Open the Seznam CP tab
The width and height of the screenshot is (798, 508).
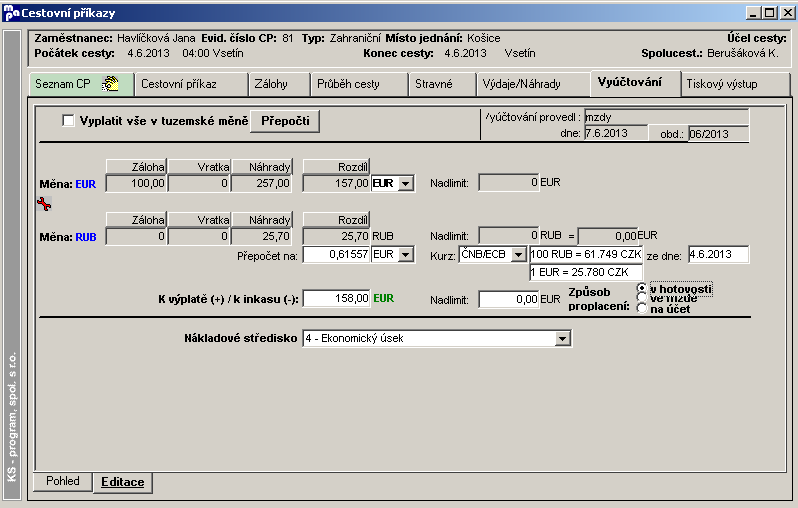pos(81,84)
